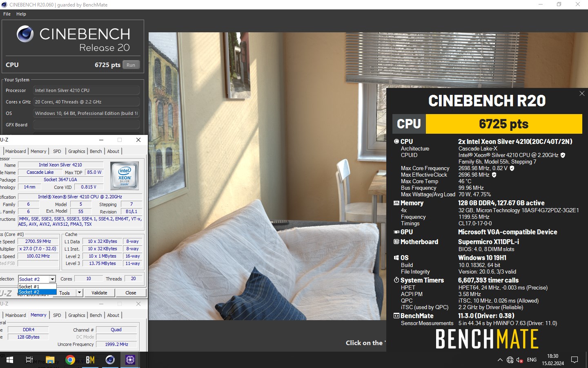The width and height of the screenshot is (588, 368).
Task: Click the Max TDP value 85.0 W
Action: (x=94, y=172)
